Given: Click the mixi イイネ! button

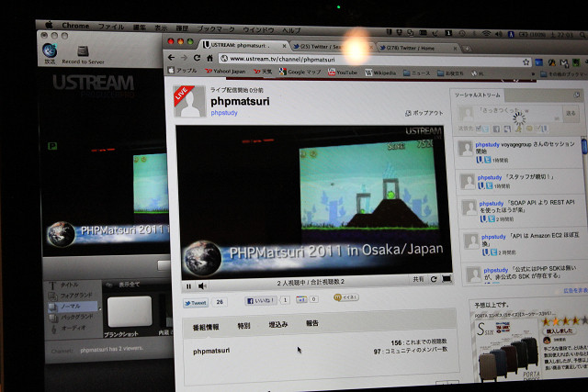Looking at the screenshot, I should click(x=345, y=297).
